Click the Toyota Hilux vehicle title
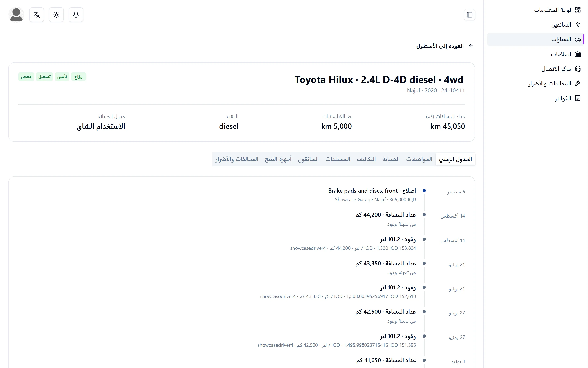 pos(379,80)
